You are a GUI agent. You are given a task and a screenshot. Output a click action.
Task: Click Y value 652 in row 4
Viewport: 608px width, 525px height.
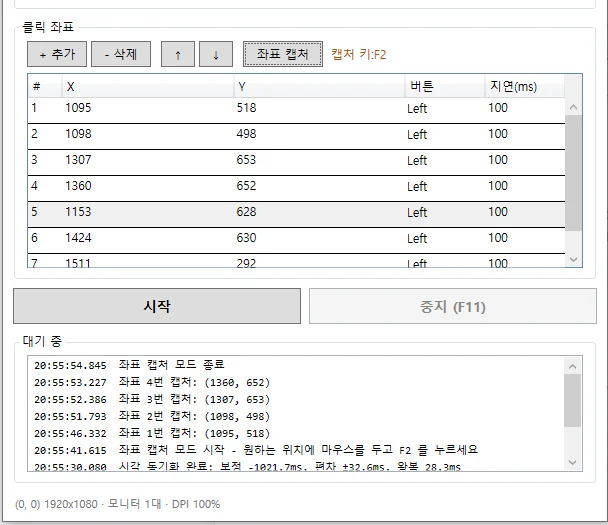247,186
